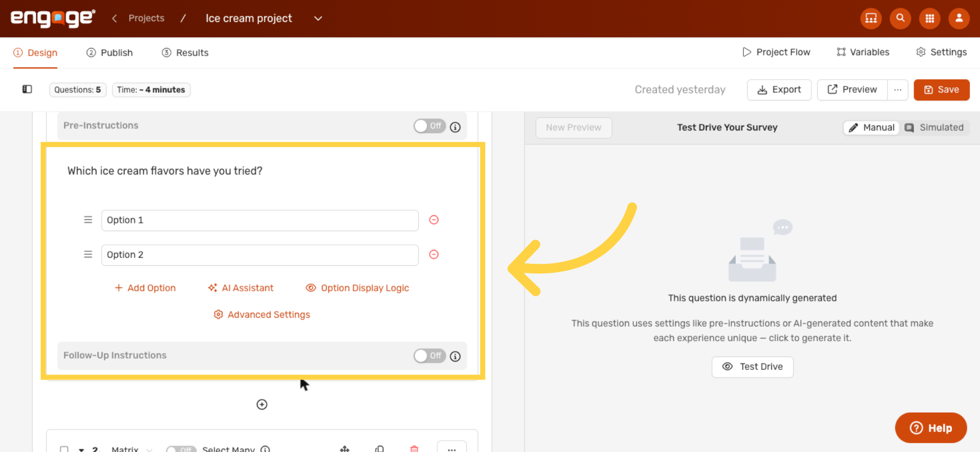Toggle the Select Many switch
980x452 pixels.
point(181,449)
